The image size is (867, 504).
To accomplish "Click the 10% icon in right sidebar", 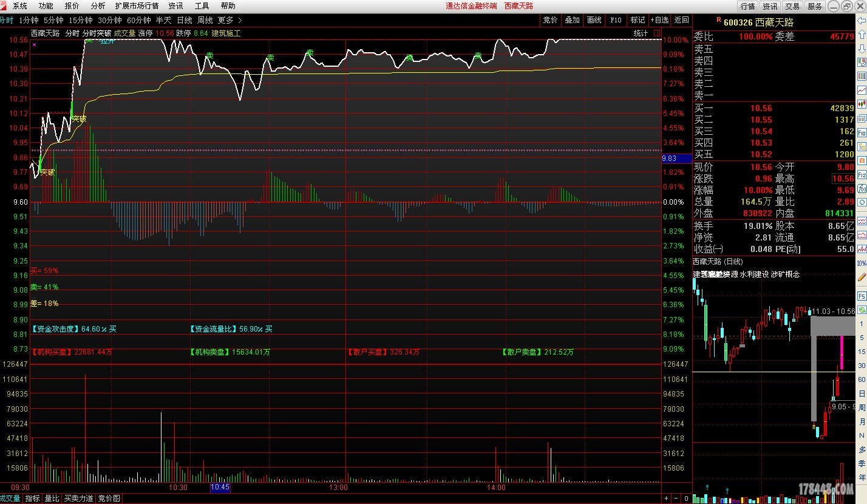I will coord(862,263).
